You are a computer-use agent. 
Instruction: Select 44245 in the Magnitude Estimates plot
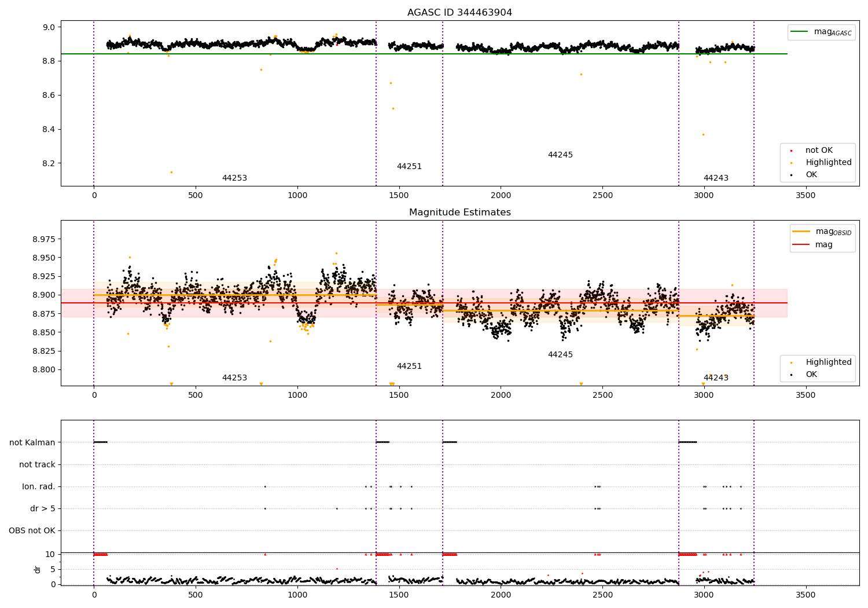click(560, 355)
